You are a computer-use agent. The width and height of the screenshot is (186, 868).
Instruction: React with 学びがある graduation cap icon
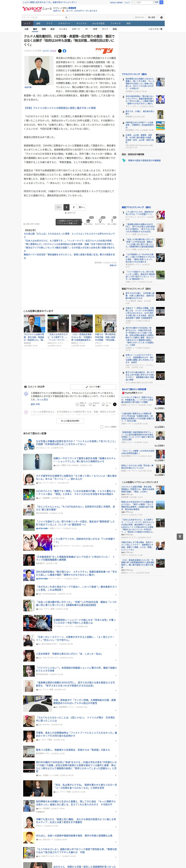pyautogui.click(x=89, y=221)
